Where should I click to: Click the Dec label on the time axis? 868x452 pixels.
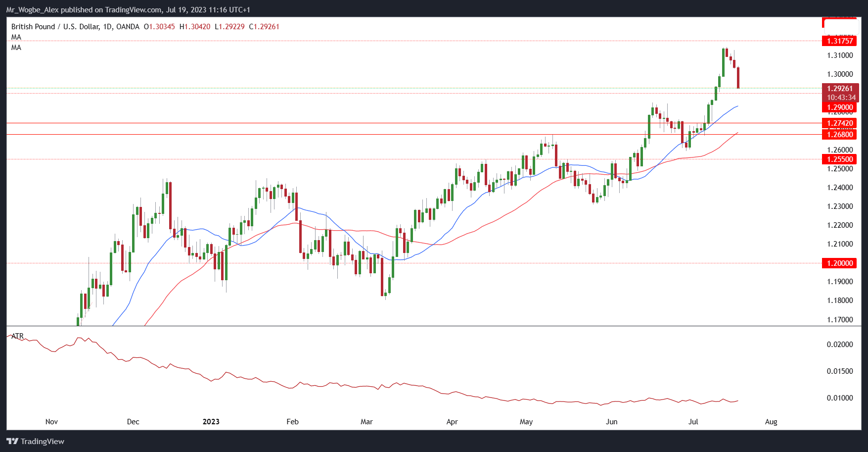(x=133, y=422)
